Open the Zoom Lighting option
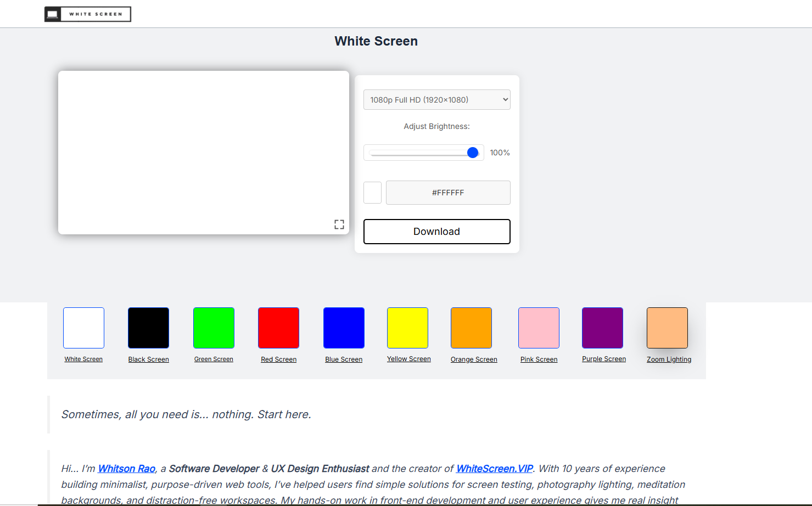This screenshot has height=506, width=812. (x=667, y=328)
